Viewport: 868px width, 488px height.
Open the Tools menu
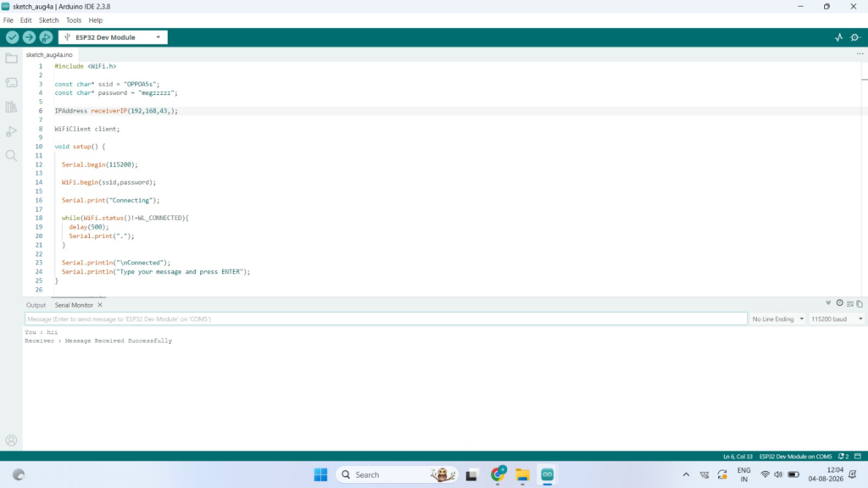point(74,20)
